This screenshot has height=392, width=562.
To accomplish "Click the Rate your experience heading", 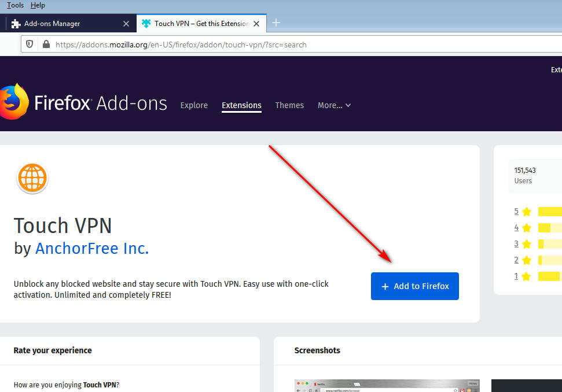I will [53, 350].
